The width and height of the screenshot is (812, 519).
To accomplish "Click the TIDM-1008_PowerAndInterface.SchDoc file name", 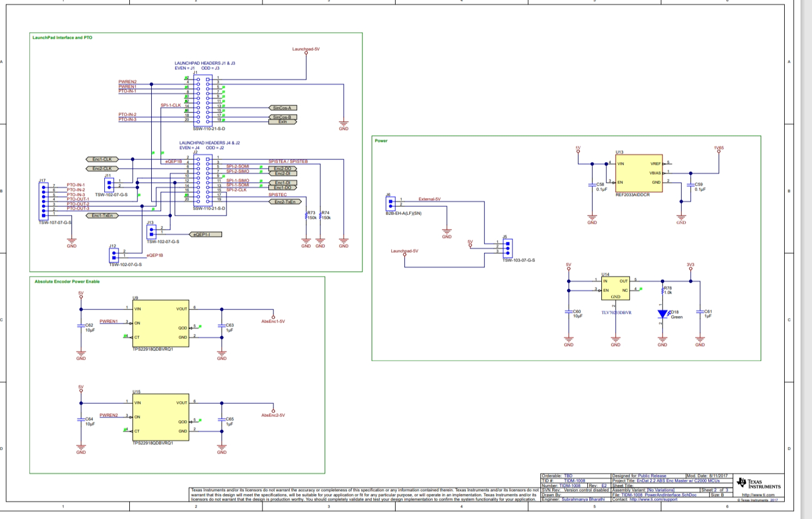I will pos(659,495).
